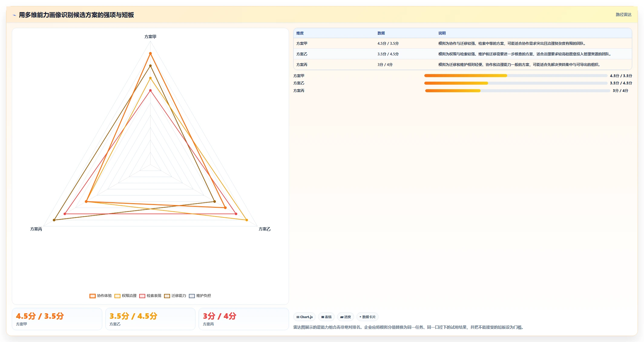The image size is (644, 342).
Task: Click the 方案乙 progress bar
Action: tap(516, 83)
